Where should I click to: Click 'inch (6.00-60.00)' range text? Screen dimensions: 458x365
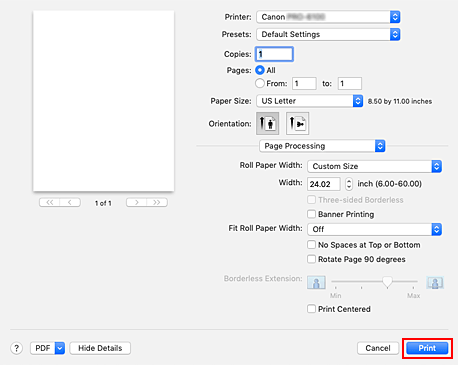coord(390,184)
